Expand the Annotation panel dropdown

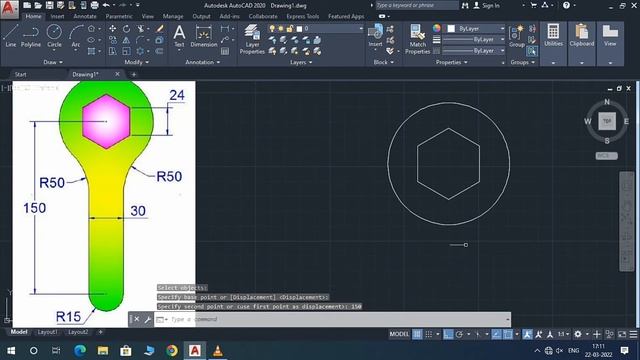(x=203, y=62)
